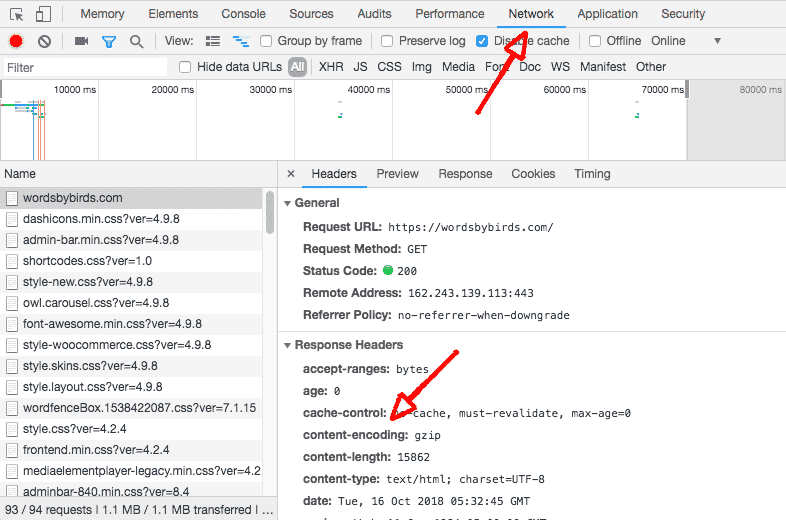Click the red record network log button
The height and width of the screenshot is (520, 786).
16,41
